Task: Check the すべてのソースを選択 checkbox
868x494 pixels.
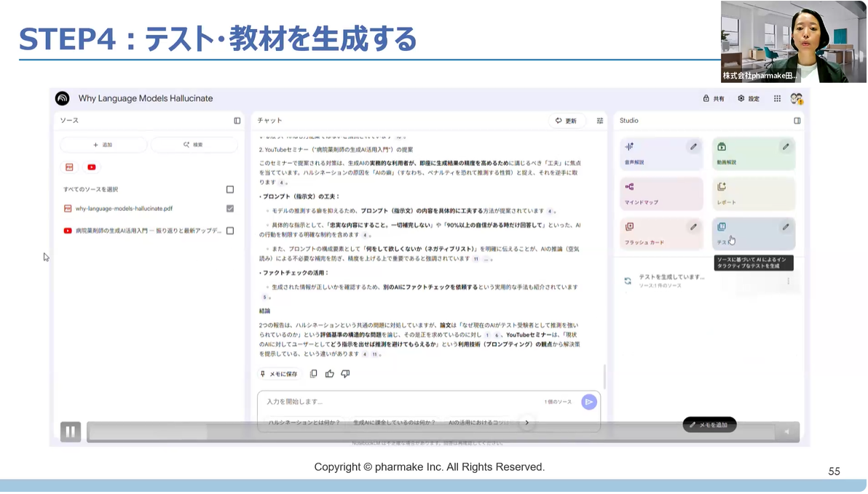Action: pyautogui.click(x=230, y=189)
